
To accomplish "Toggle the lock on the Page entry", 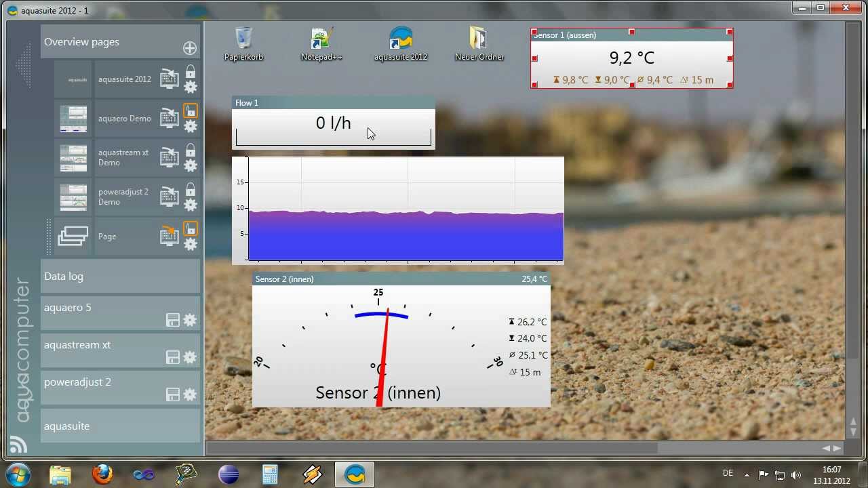I will click(191, 228).
